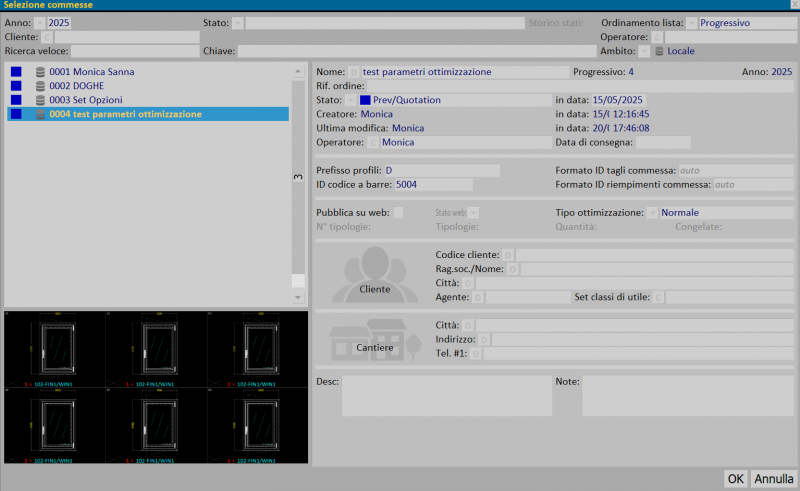The image size is (800, 491).
Task: Click the D button beside Cantiere Città
Action: pyautogui.click(x=468, y=325)
